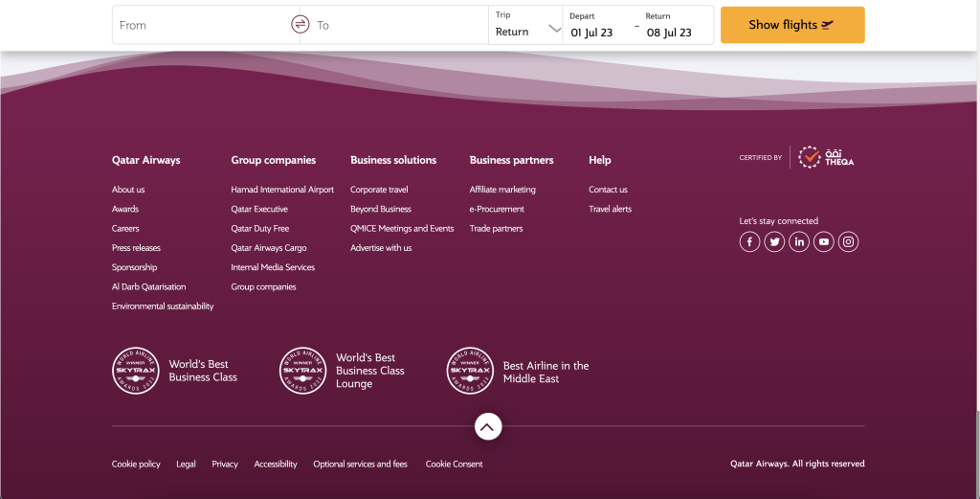Open the Qatar Airways Cargo link
Screen dimensions: 980x499
click(269, 248)
